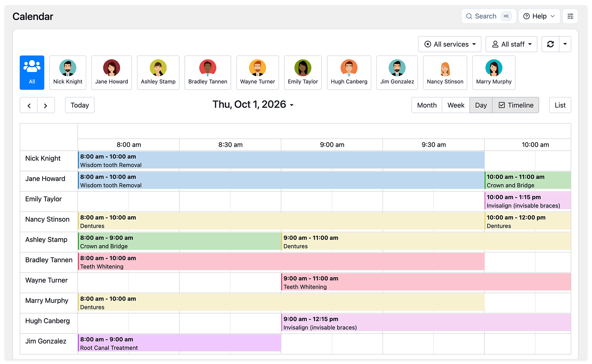Open Nancy Stinson's 8:00 am Dentures appointment
The width and height of the screenshot is (592, 364).
point(281,221)
